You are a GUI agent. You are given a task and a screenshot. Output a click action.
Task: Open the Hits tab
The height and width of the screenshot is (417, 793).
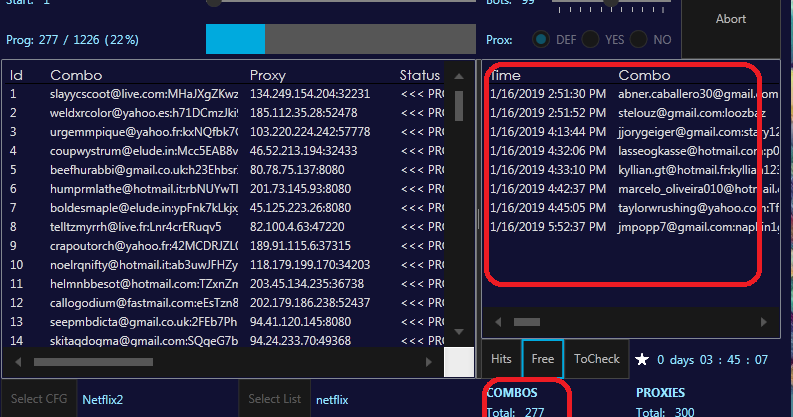coord(501,359)
